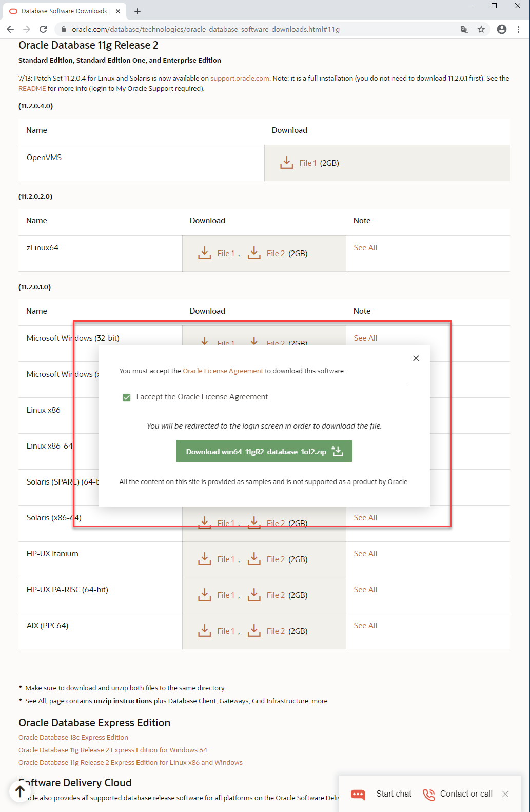
Task: Open zLinux64 File 2 link
Action: click(x=276, y=254)
